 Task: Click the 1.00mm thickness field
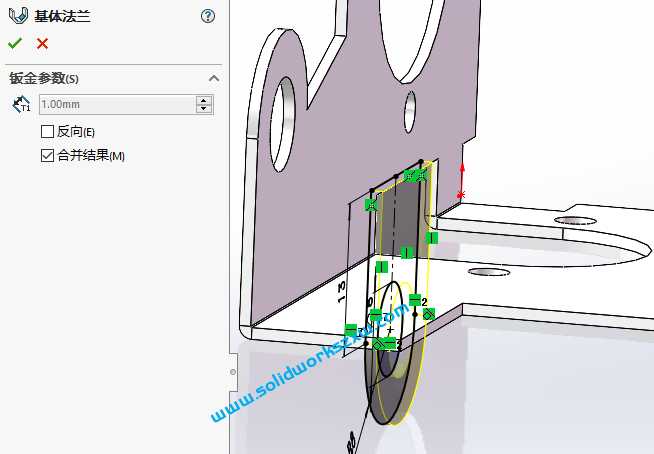coord(117,104)
